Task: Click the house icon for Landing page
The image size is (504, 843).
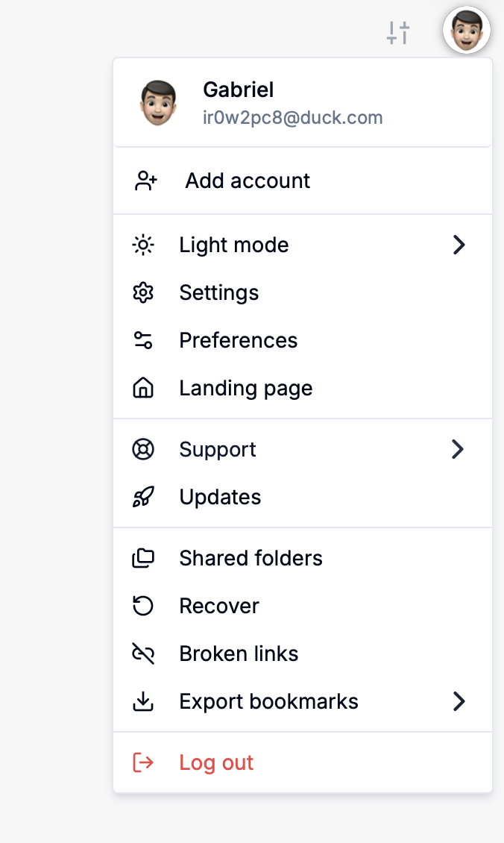Action: (x=143, y=388)
